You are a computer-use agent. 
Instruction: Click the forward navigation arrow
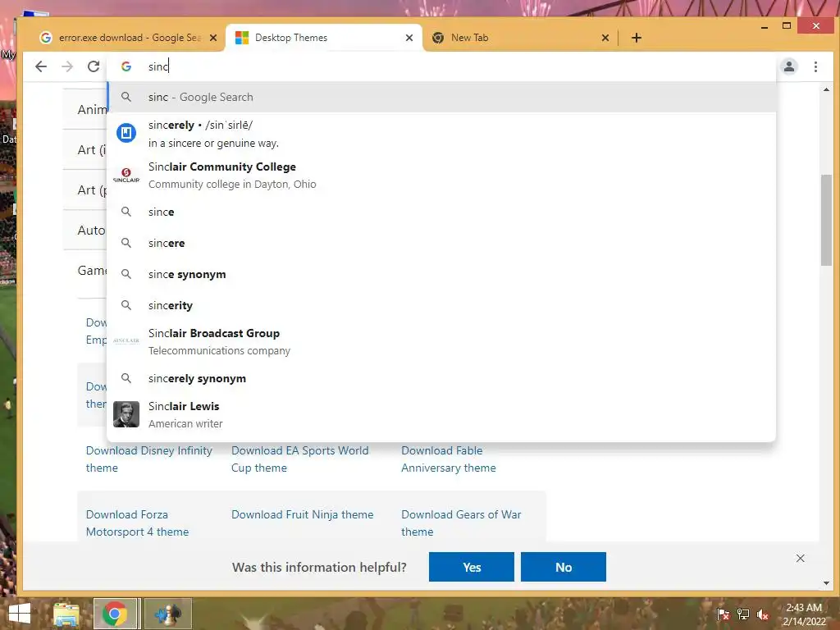67,66
